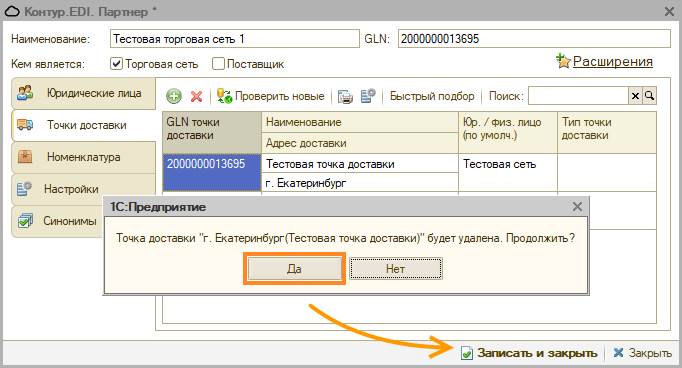
Task: Click the Адрес доставки column header
Action: [x=360, y=143]
